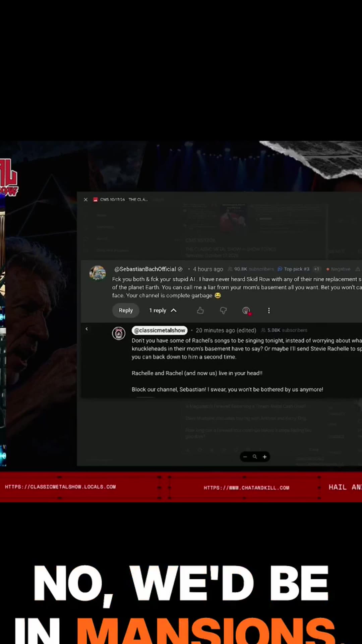
Task: Open the classicmetalshow reply avatar
Action: click(x=119, y=333)
